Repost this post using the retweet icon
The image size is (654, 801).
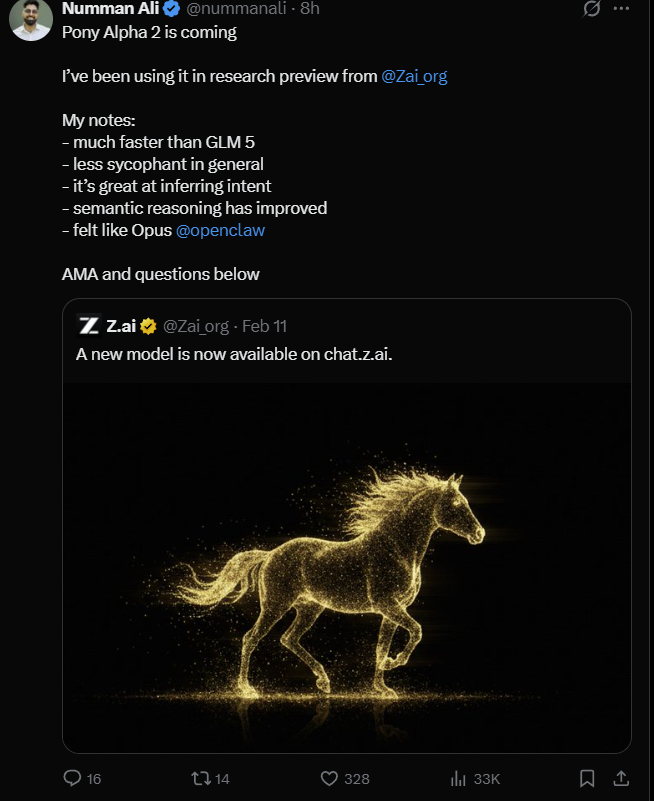point(201,778)
